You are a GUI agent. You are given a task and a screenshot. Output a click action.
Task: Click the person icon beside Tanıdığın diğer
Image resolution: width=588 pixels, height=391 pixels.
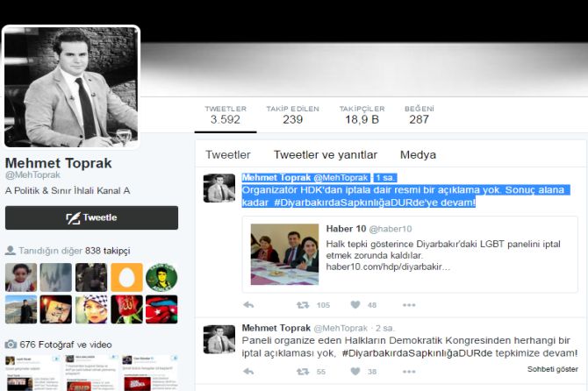pos(11,250)
